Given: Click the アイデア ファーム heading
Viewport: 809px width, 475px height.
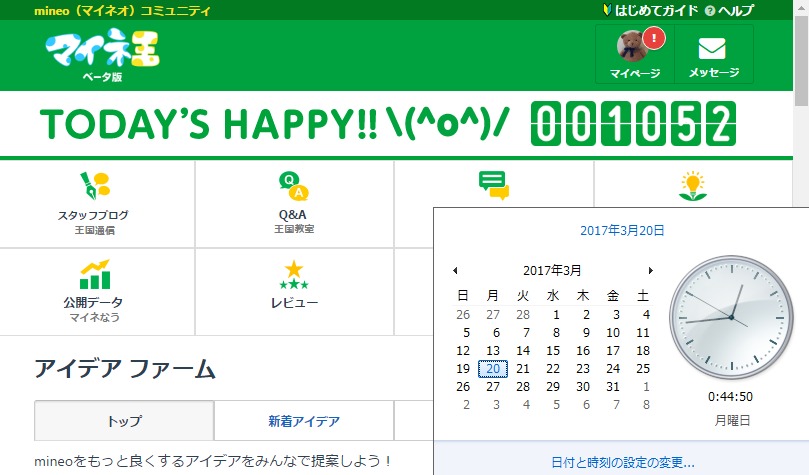Looking at the screenshot, I should [125, 369].
